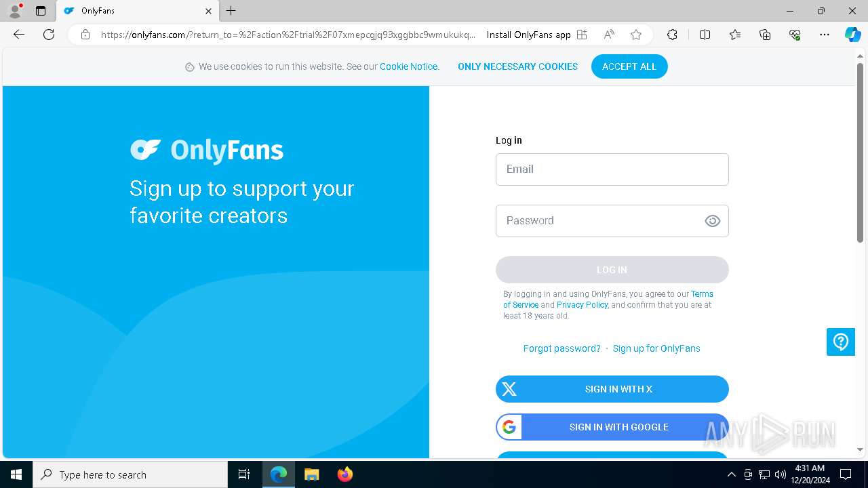Launch Firefox from the taskbar
The image size is (868, 488).
[344, 474]
